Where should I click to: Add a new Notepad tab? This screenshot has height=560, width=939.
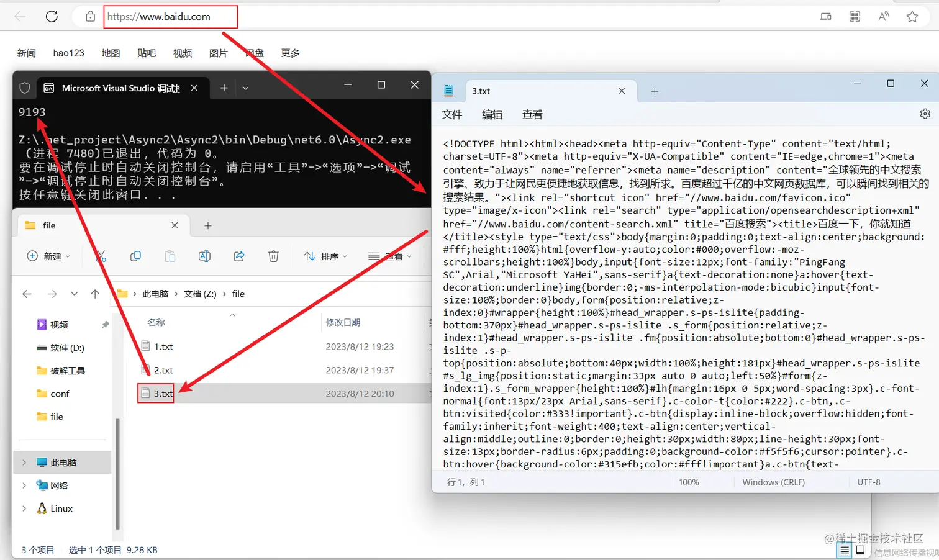[x=655, y=91]
